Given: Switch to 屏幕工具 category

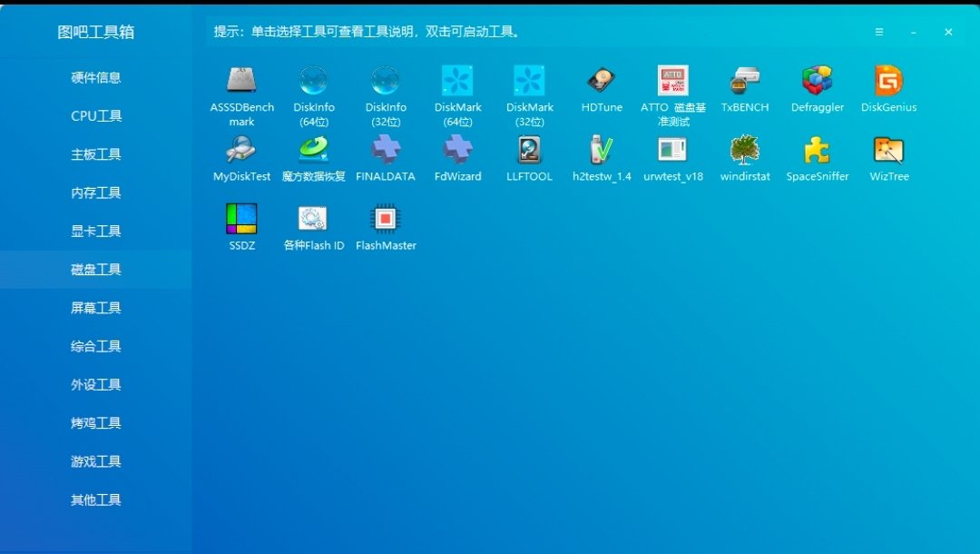Looking at the screenshot, I should point(95,308).
